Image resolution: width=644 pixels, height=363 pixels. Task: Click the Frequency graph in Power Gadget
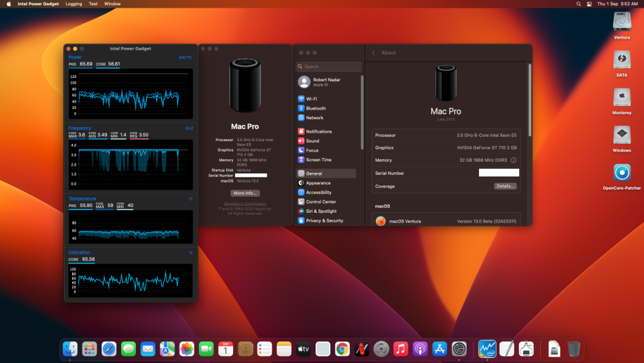coord(131,164)
